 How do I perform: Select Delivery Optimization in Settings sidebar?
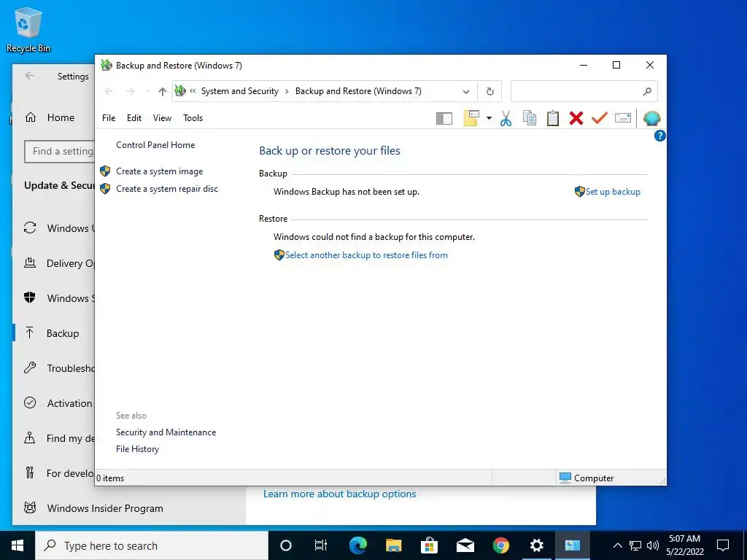pyautogui.click(x=54, y=263)
